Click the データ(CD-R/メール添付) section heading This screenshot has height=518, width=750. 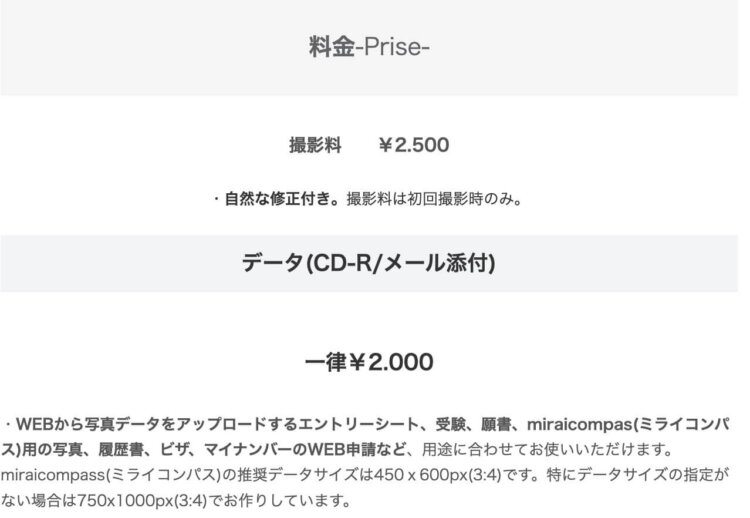(369, 263)
